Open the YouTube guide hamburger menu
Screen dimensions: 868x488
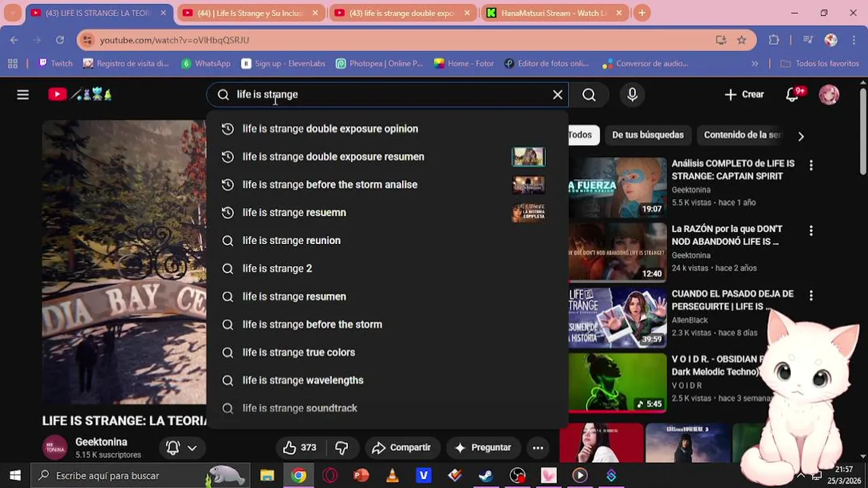click(x=22, y=95)
